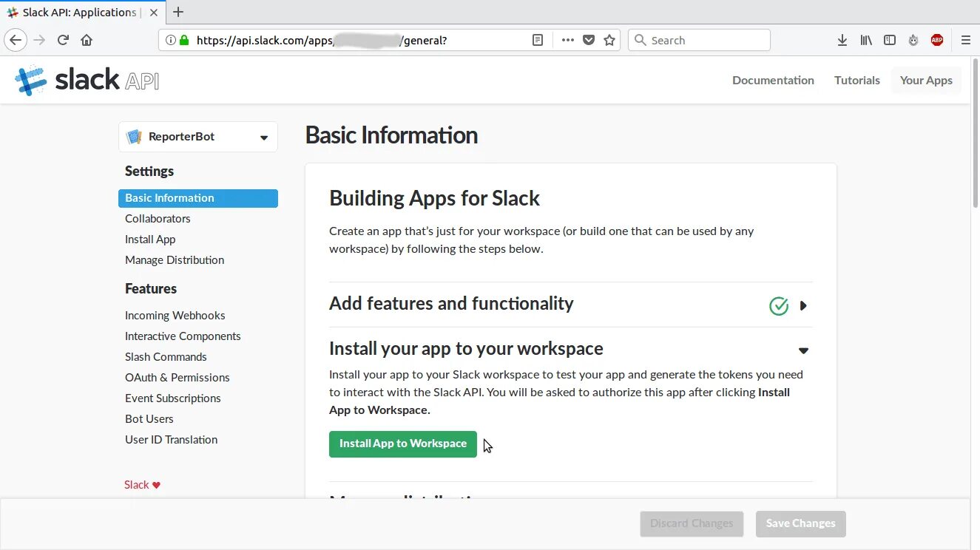Image resolution: width=980 pixels, height=550 pixels.
Task: Open User ID Translation feature
Action: (171, 440)
